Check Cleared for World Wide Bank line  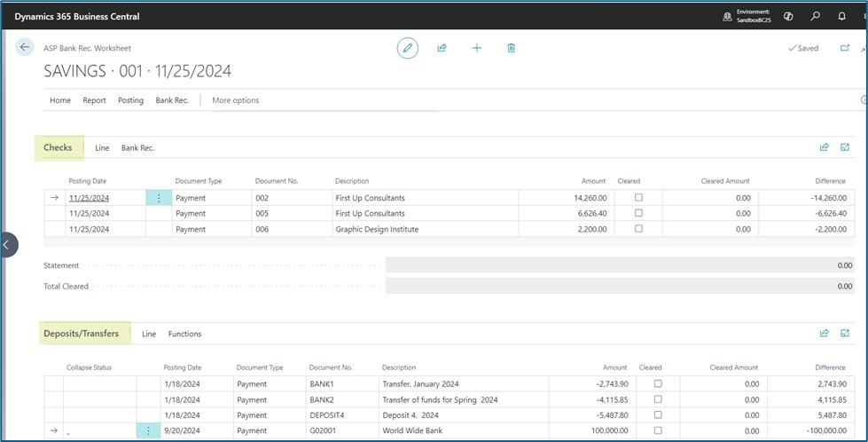pos(658,430)
